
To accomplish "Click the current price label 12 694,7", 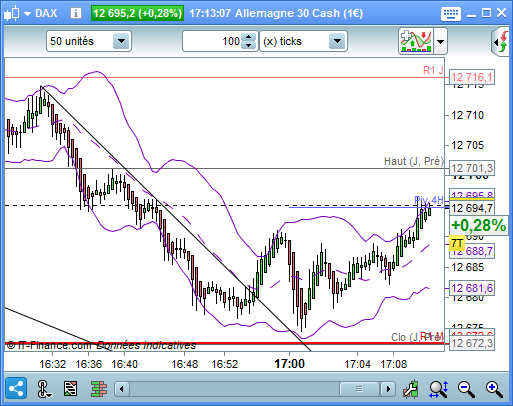I will [x=472, y=208].
